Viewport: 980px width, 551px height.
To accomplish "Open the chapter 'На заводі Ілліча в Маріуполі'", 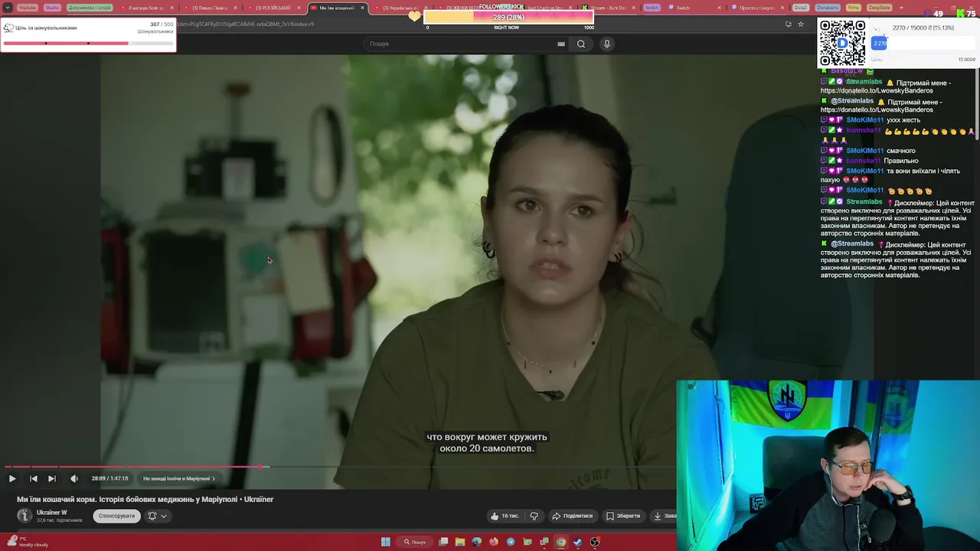I will tap(179, 478).
